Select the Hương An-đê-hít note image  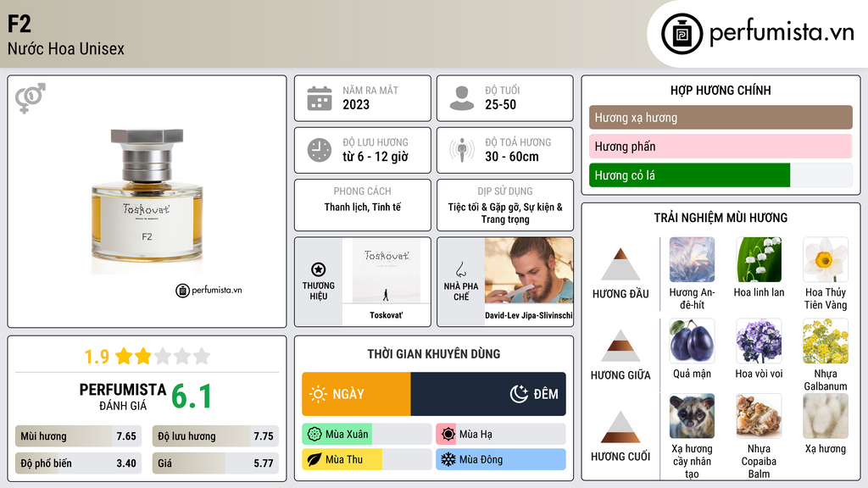click(x=692, y=259)
